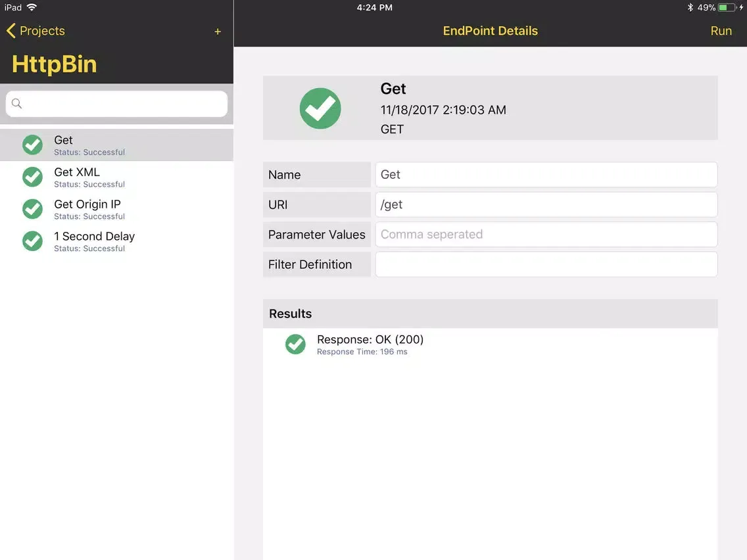Screen dimensions: 747x560
Task: Click the Results section header
Action: (491, 314)
